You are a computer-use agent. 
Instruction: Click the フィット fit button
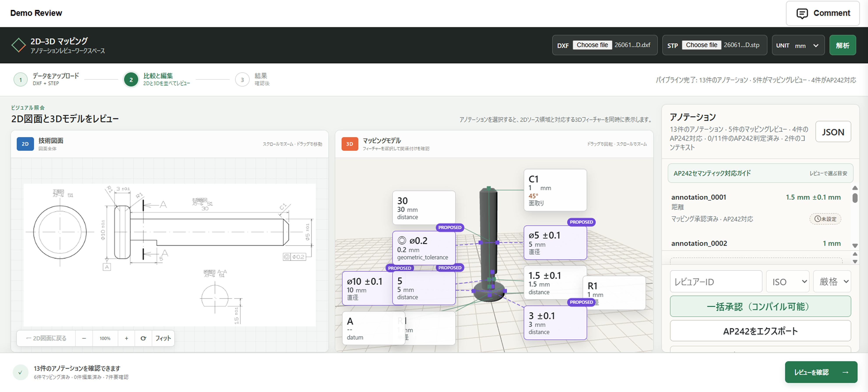pos(163,338)
